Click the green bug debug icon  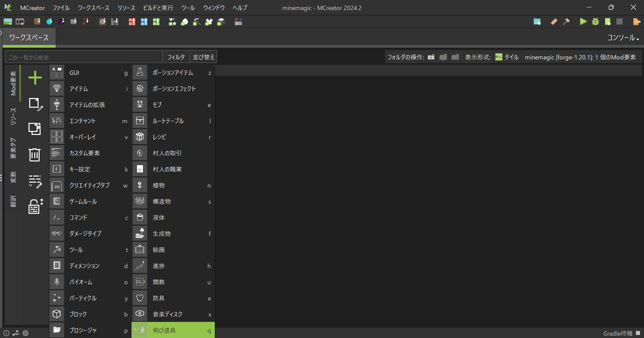(x=595, y=22)
